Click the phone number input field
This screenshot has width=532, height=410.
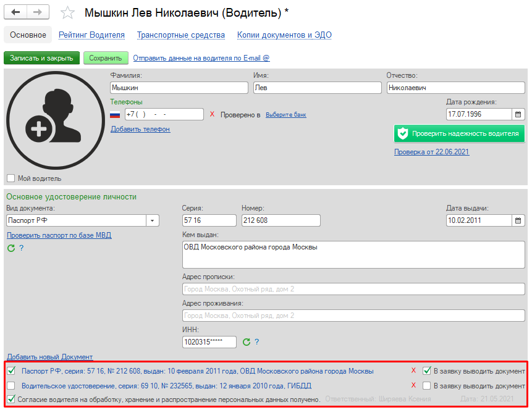164,114
